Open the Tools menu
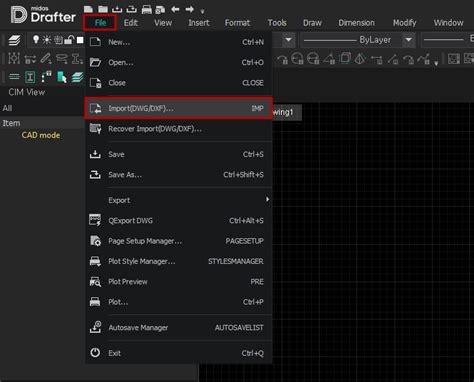Screen dimensions: 474x382 [x=277, y=23]
